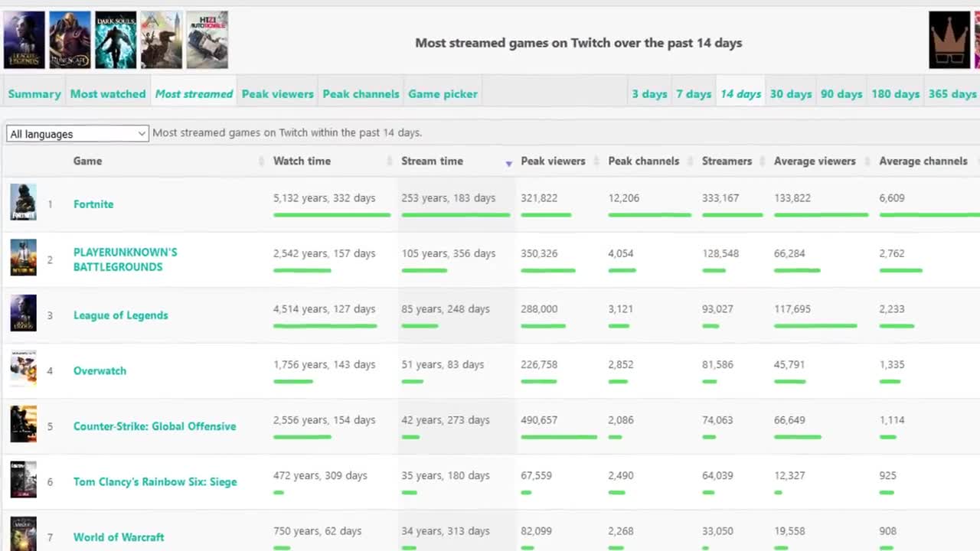This screenshot has height=551, width=980.
Task: Click League of Legends average viewers green bar
Action: click(x=815, y=326)
